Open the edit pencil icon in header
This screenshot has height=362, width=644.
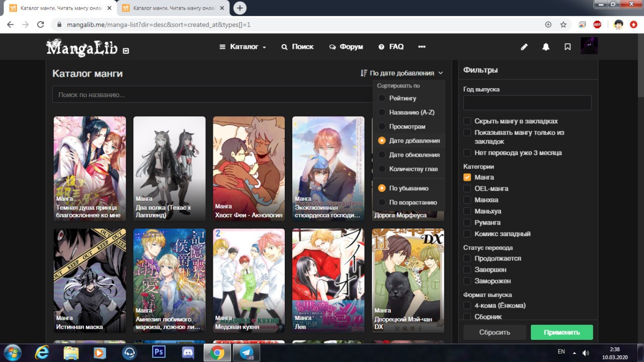[x=524, y=47]
